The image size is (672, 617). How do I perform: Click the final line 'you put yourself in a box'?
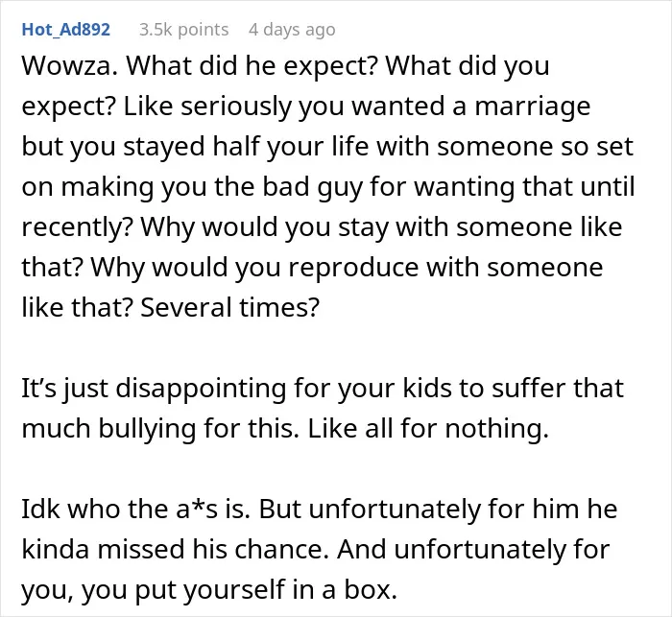[209, 590]
